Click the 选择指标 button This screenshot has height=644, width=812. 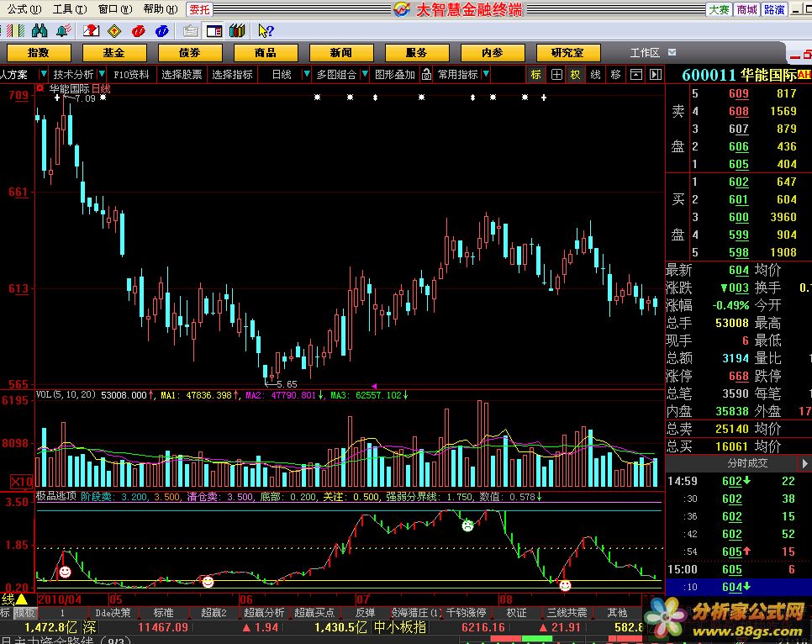232,75
